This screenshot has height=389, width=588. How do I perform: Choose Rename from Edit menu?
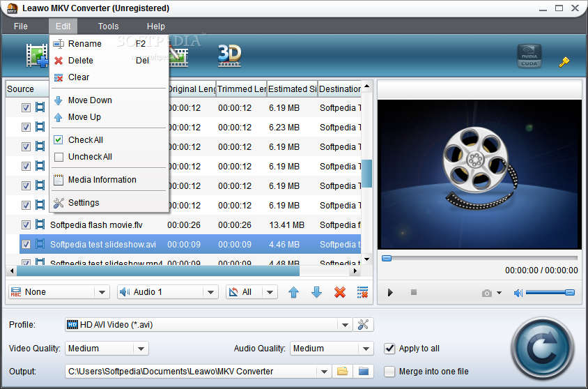point(109,44)
